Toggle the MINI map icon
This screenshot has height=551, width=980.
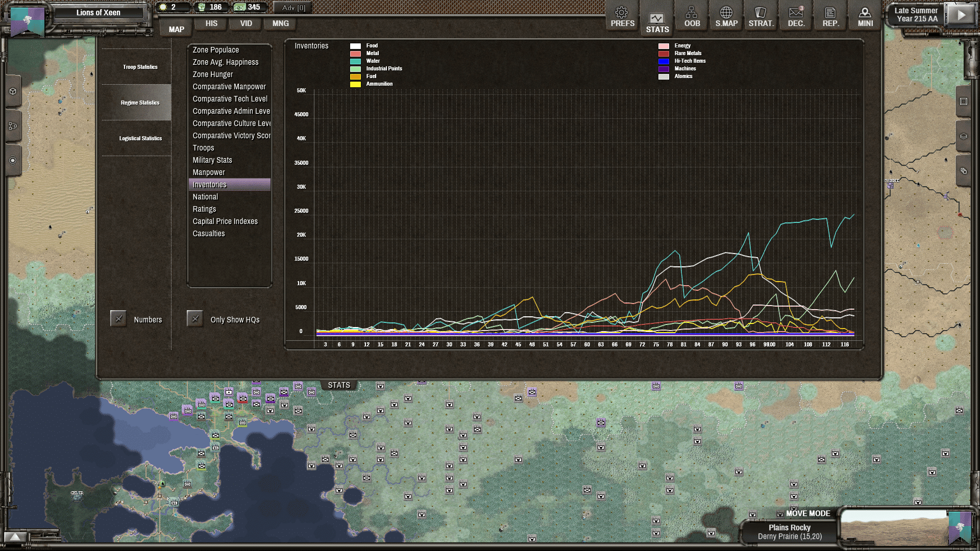865,16
